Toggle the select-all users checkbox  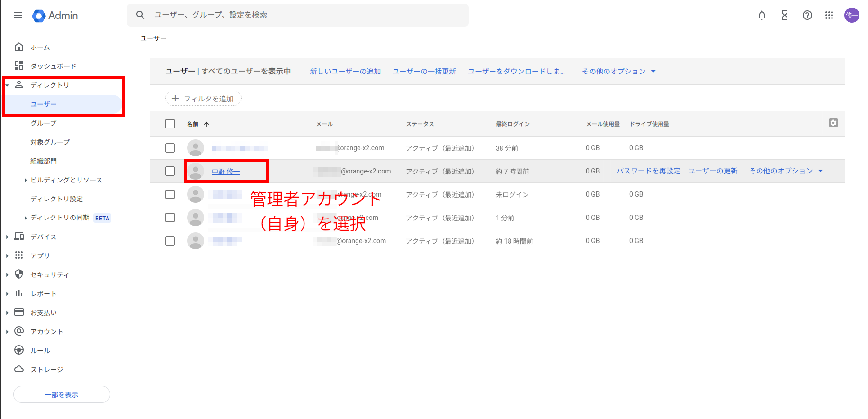click(170, 124)
